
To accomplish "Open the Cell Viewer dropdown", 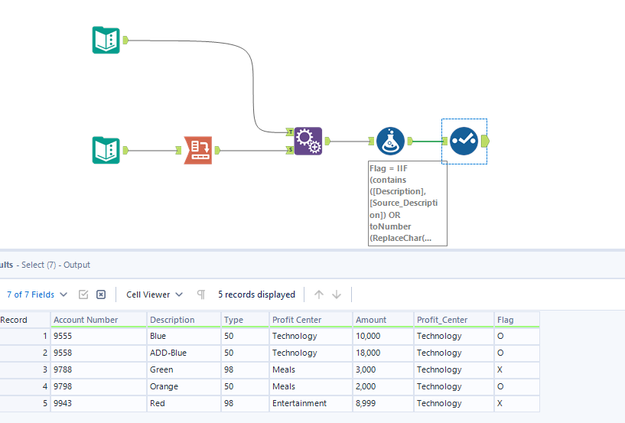I will [x=154, y=295].
